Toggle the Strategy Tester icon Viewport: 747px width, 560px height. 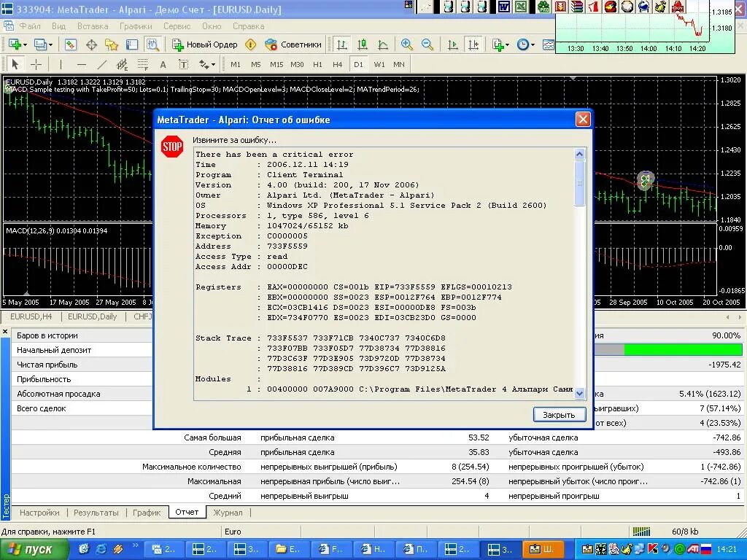[x=152, y=44]
